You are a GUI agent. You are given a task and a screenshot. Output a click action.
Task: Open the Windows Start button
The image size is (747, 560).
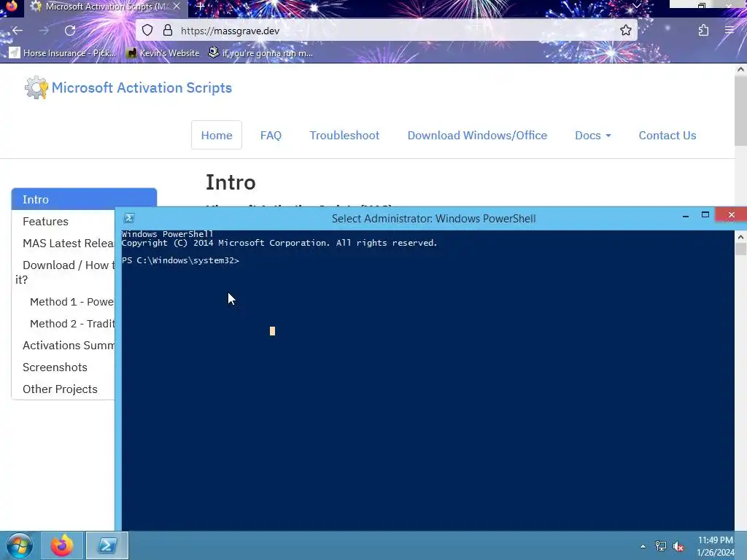coord(20,545)
